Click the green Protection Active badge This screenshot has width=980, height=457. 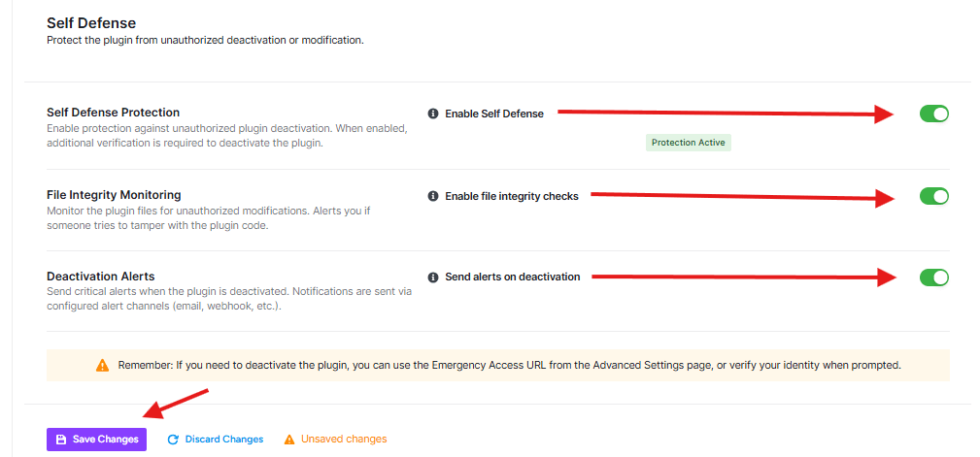(688, 143)
